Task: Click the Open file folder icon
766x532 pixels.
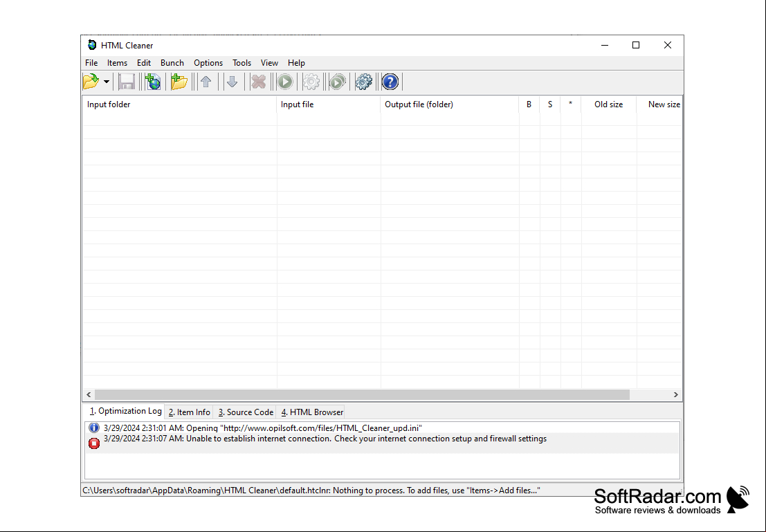Action: pyautogui.click(x=91, y=82)
